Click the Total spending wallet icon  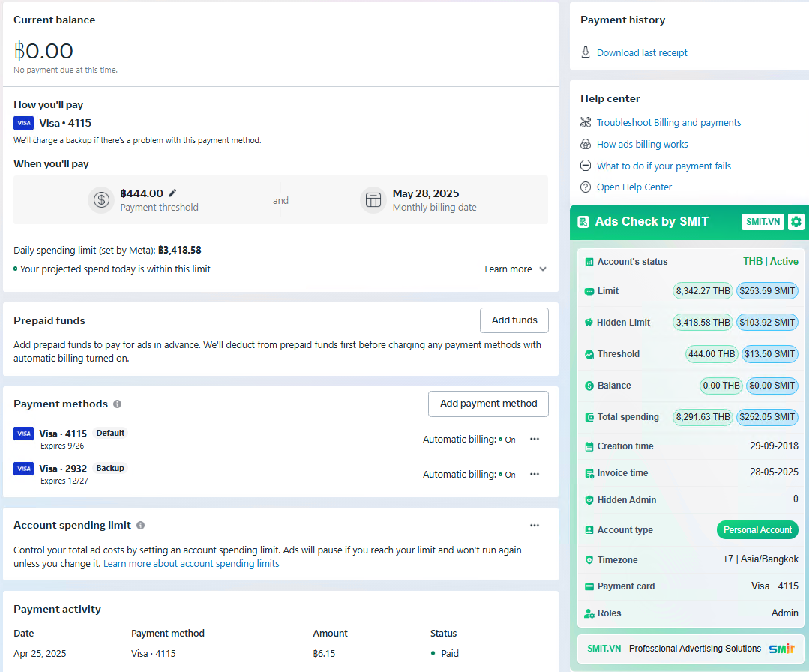[589, 417]
